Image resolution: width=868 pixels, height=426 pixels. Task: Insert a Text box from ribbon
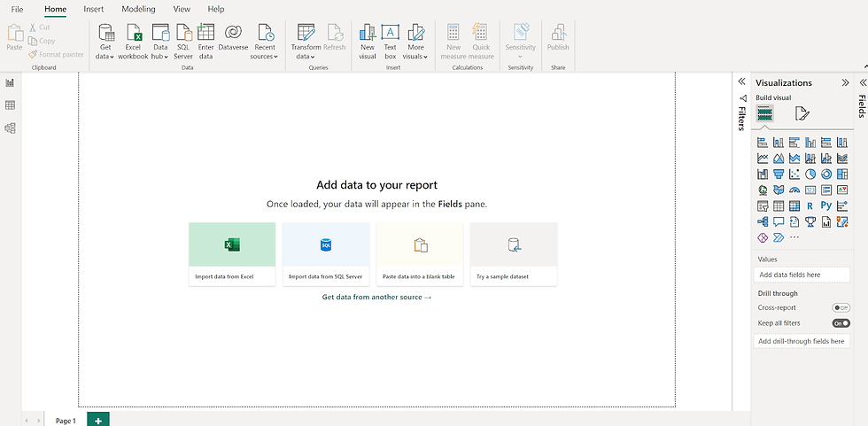(391, 42)
